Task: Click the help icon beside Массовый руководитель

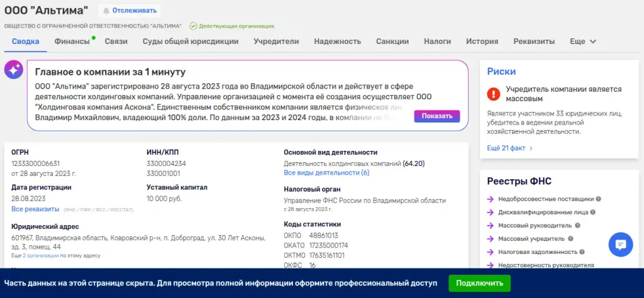Action: tap(577, 225)
